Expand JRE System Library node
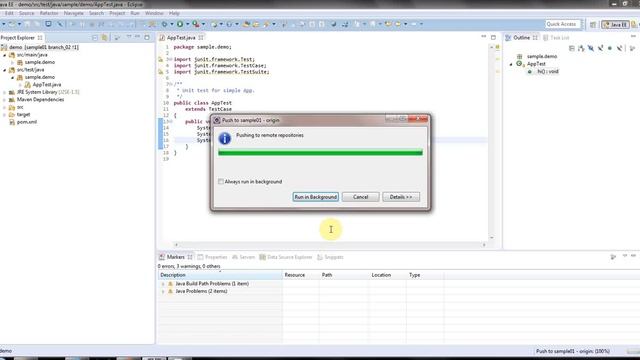 point(5,92)
